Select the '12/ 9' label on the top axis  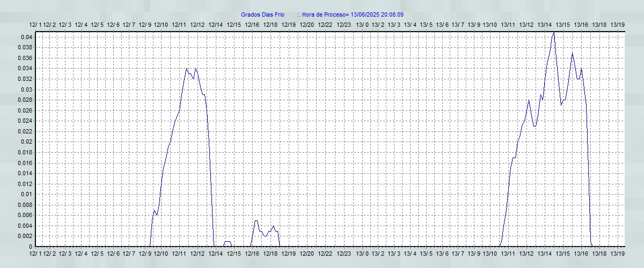(145, 25)
